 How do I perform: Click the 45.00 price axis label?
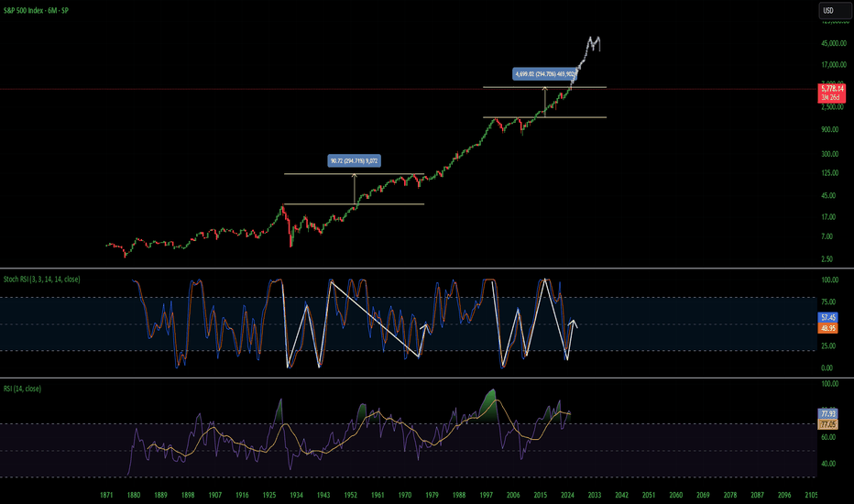(828, 195)
